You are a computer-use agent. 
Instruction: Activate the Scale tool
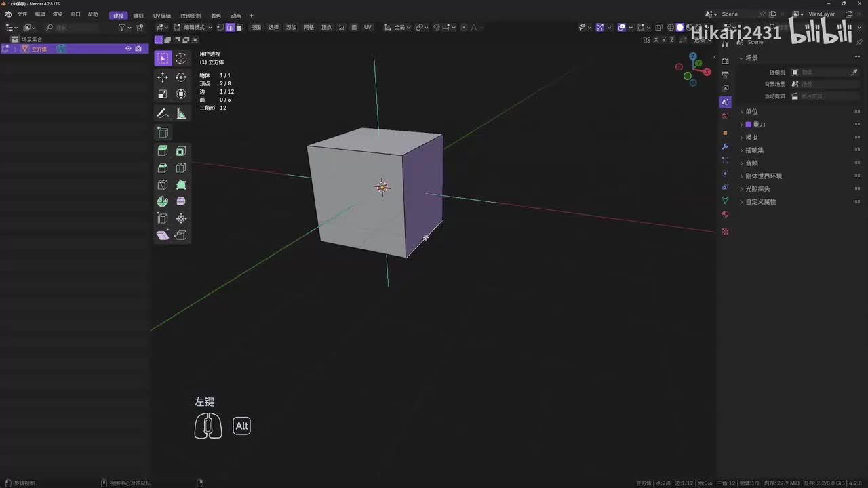click(x=163, y=94)
